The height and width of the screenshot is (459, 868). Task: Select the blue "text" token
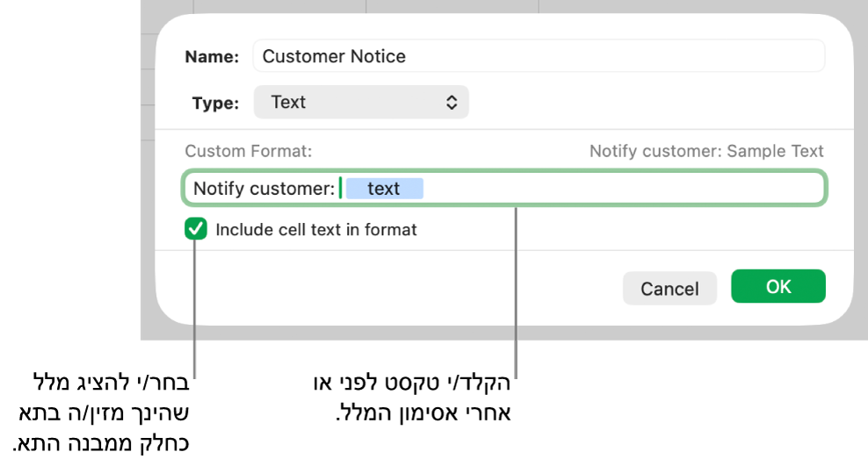click(384, 189)
